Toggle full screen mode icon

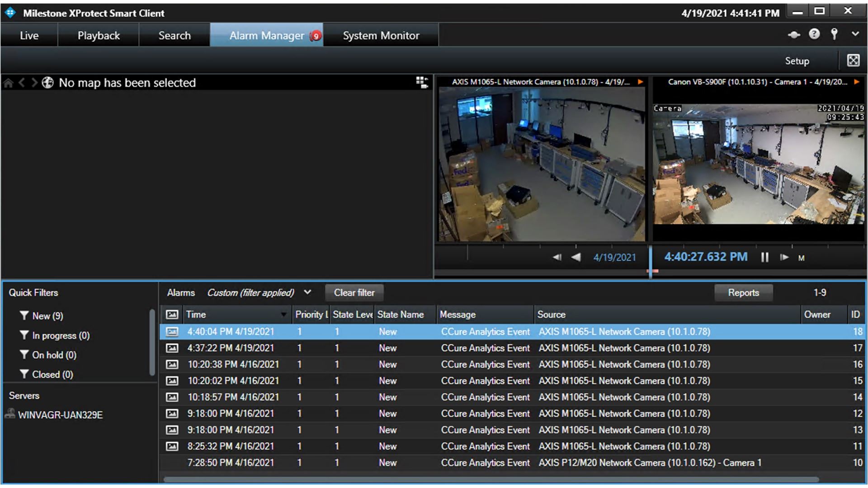853,60
